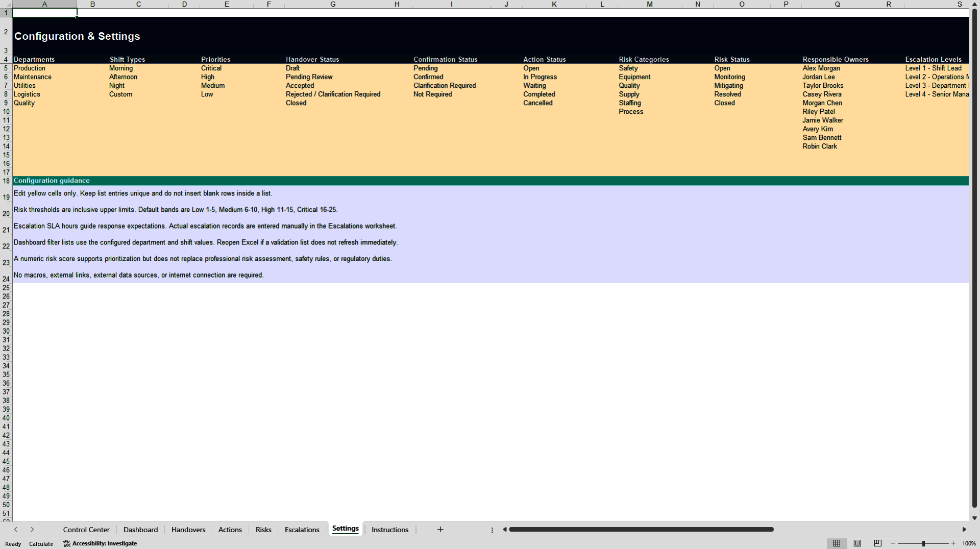Select the Departments header cell

tap(44, 59)
